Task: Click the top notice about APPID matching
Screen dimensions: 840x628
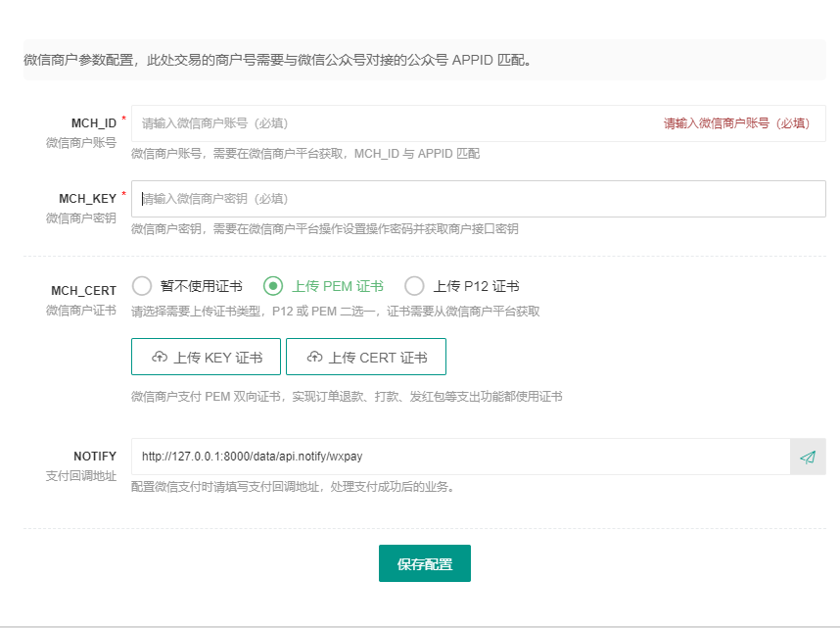Action: (x=277, y=60)
